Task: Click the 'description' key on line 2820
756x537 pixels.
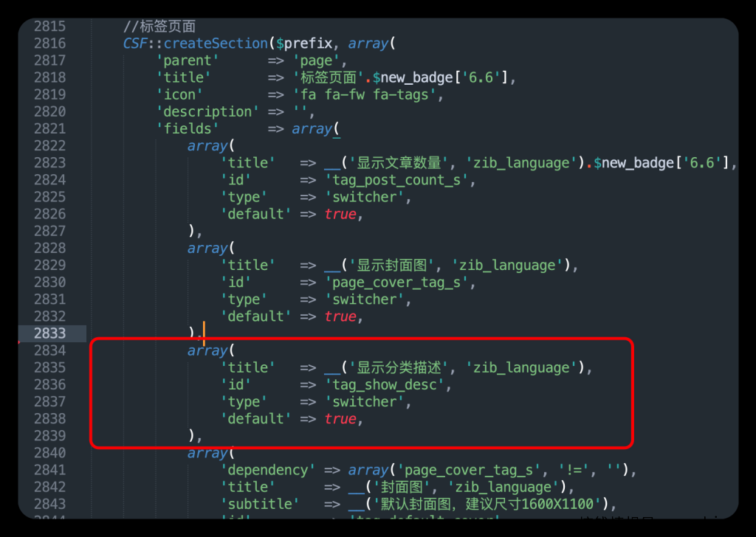Action: 207,111
